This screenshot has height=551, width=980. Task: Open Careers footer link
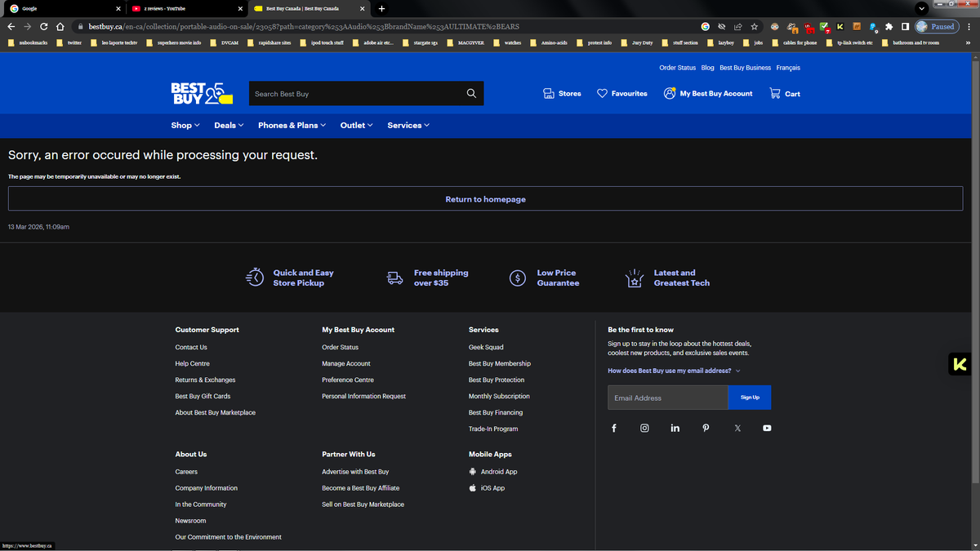[x=186, y=471]
